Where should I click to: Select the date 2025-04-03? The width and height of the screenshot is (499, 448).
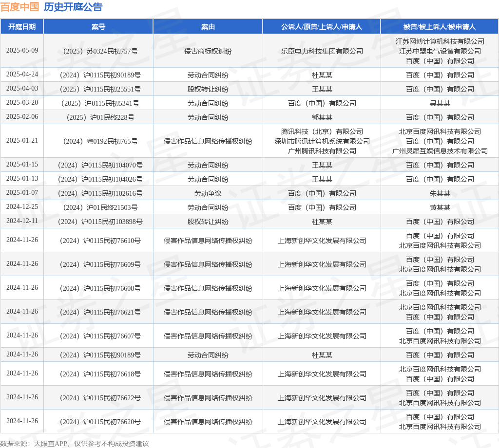(22, 89)
